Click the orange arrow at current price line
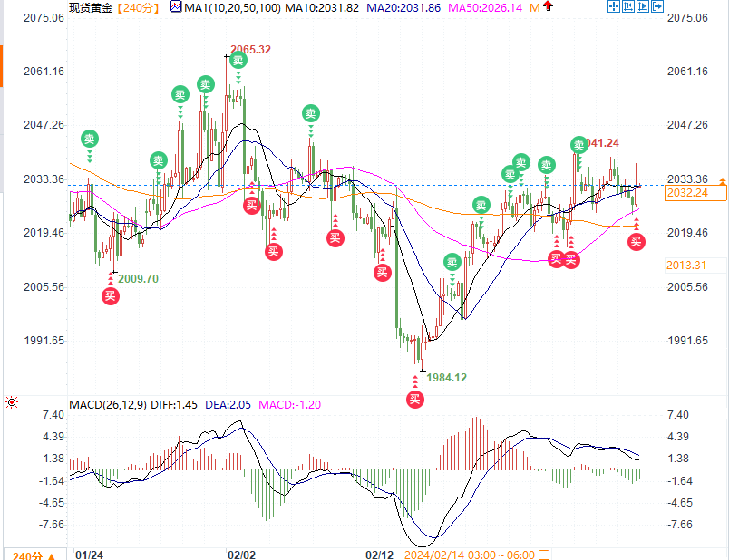729x560 pixels. pos(723,181)
